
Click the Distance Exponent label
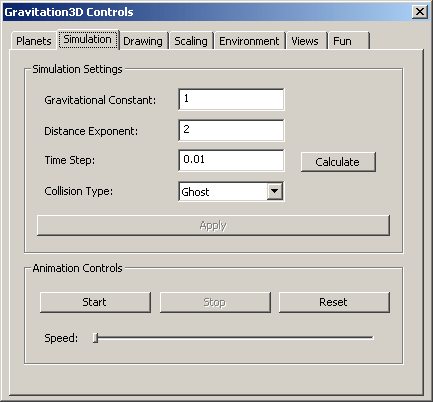(91, 131)
